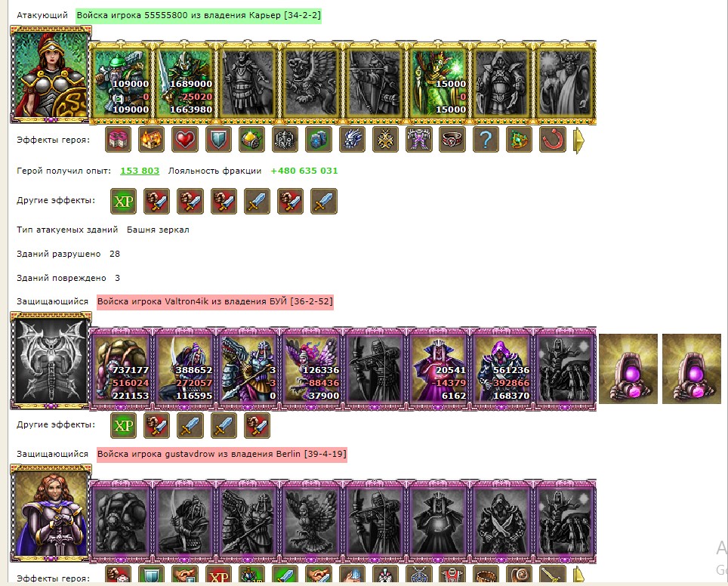728x586 pixels.
Task: Open the blue question mark effect icon
Action: point(486,139)
